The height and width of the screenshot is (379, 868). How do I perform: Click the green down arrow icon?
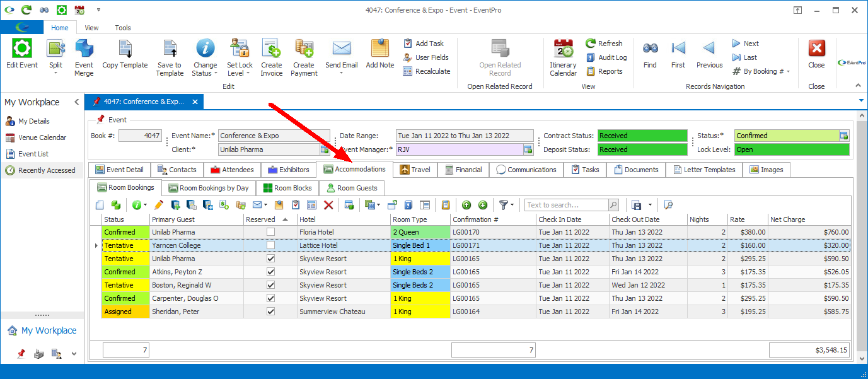[482, 205]
